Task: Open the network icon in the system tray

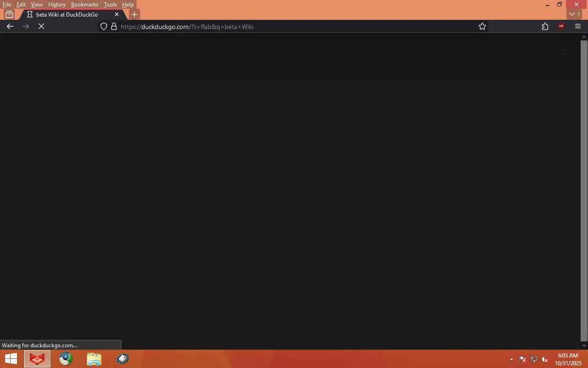Action: 534,360
